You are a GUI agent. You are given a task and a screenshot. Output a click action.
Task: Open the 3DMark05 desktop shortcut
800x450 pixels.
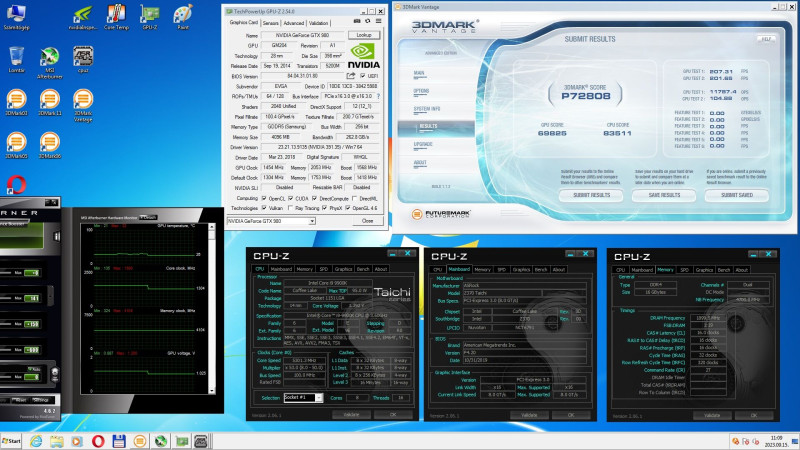pos(16,145)
